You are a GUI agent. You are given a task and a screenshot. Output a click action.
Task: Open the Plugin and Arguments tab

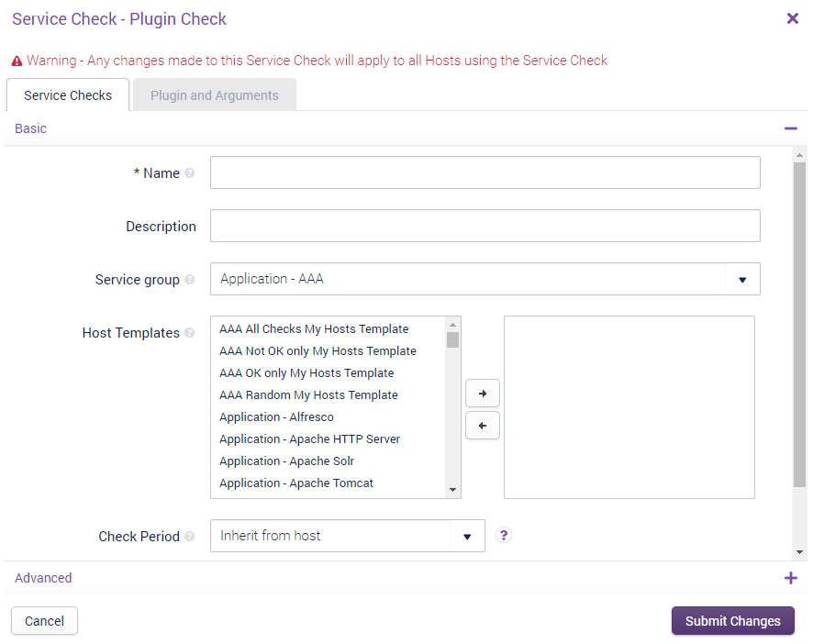coord(215,95)
